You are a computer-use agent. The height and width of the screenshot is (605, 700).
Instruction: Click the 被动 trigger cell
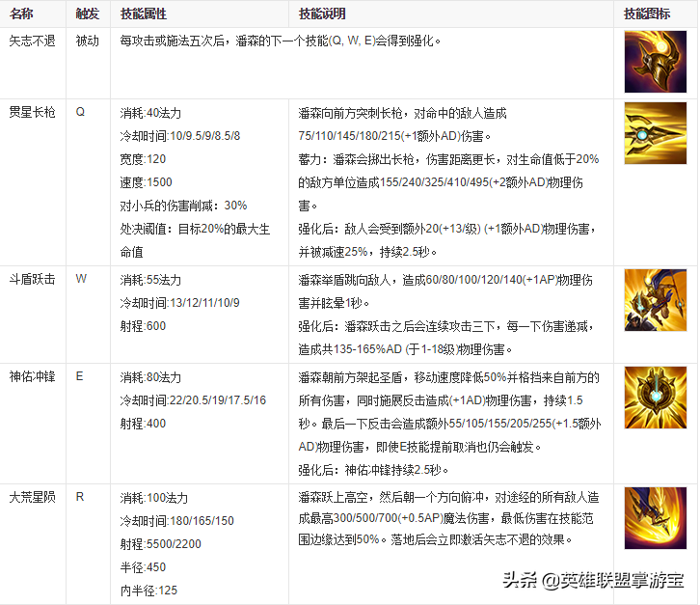pos(87,41)
